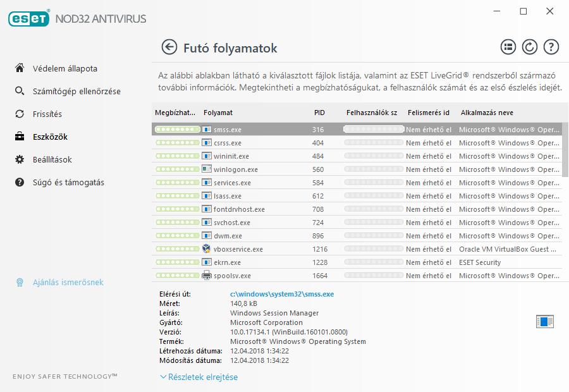Click the user count bar of csrss.exe
Viewport: 569px width, 392px height.
click(x=374, y=143)
